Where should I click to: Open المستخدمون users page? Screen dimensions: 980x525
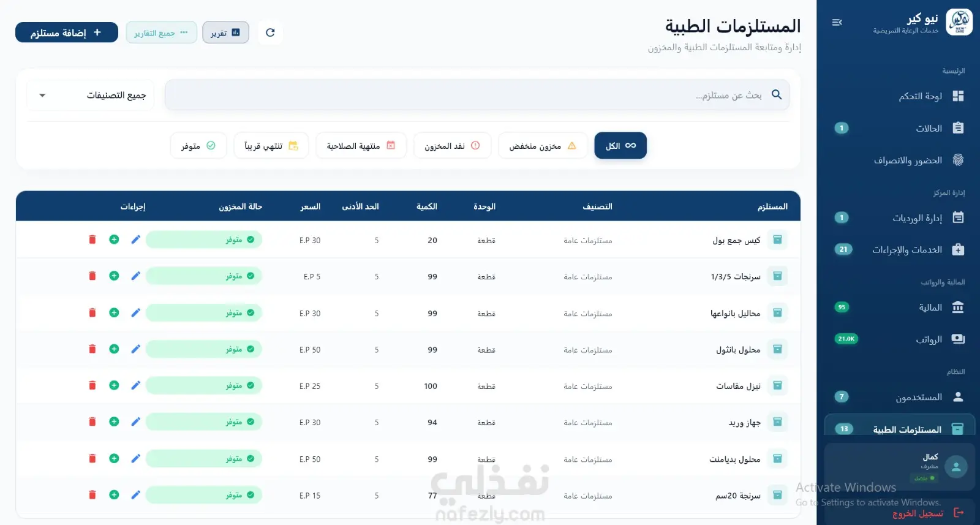tap(899, 397)
